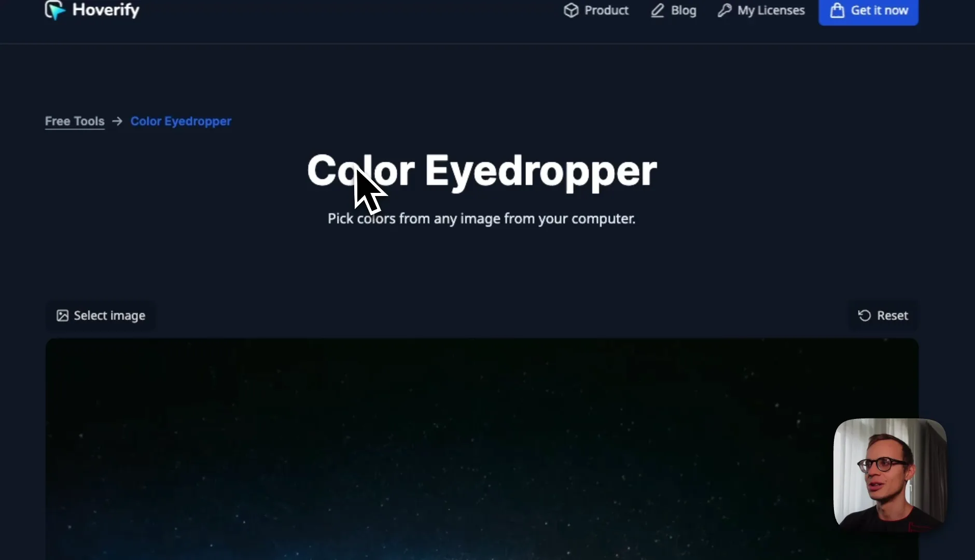The image size is (975, 560).
Task: Click the Select image button
Action: pyautogui.click(x=101, y=316)
